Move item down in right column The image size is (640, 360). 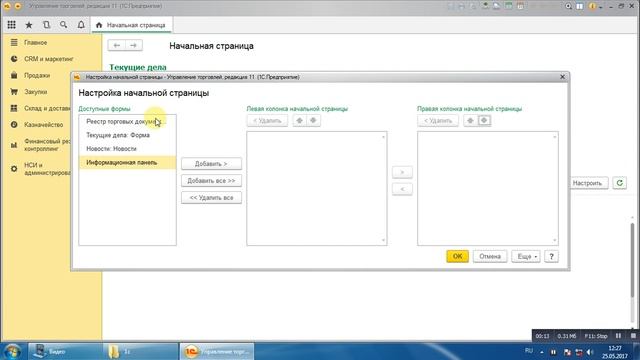pos(484,120)
